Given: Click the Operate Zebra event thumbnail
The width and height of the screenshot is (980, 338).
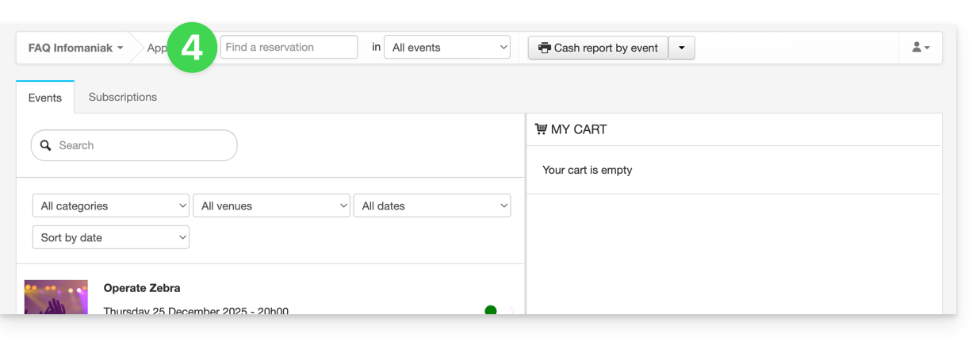Looking at the screenshot, I should pyautogui.click(x=56, y=298).
